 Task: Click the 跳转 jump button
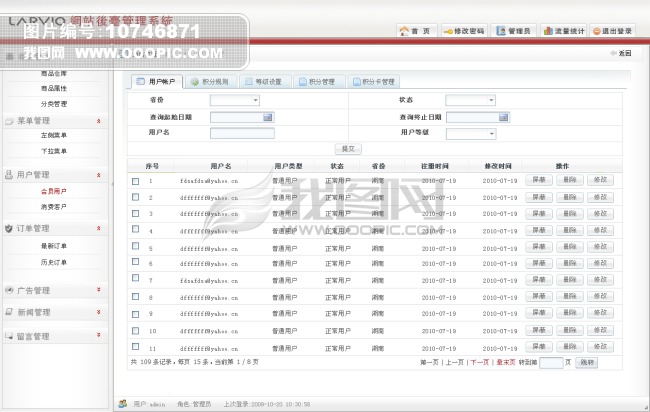(587, 363)
